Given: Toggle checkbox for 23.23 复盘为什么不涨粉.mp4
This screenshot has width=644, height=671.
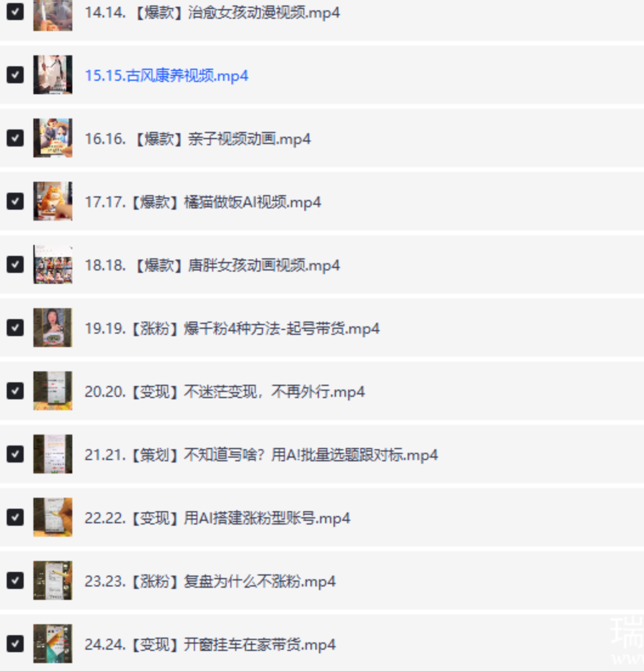Looking at the screenshot, I should click(x=15, y=580).
